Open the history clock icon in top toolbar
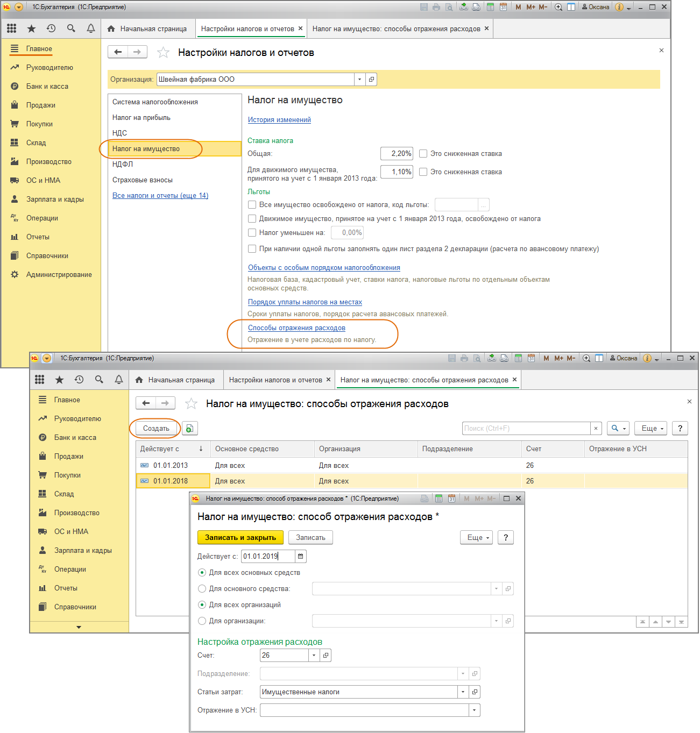700x733 pixels. (x=51, y=29)
